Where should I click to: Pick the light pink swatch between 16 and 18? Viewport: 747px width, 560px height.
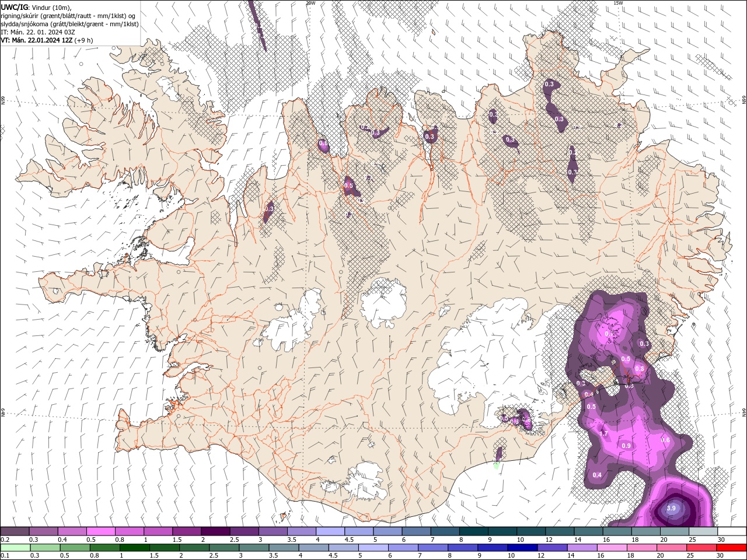pyautogui.click(x=613, y=547)
